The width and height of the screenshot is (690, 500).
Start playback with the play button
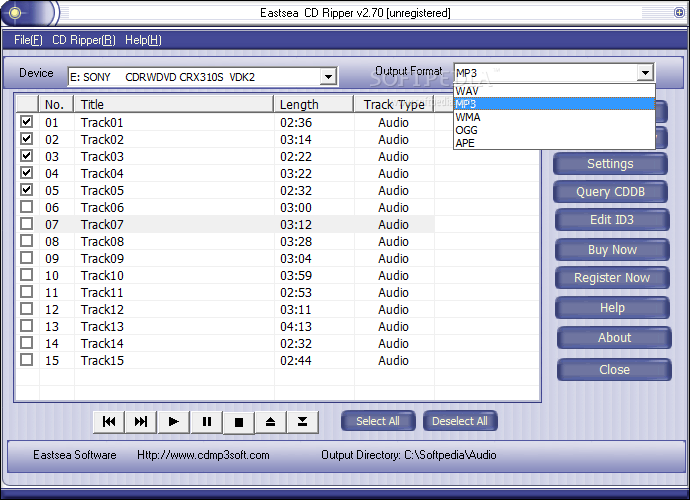click(x=173, y=422)
